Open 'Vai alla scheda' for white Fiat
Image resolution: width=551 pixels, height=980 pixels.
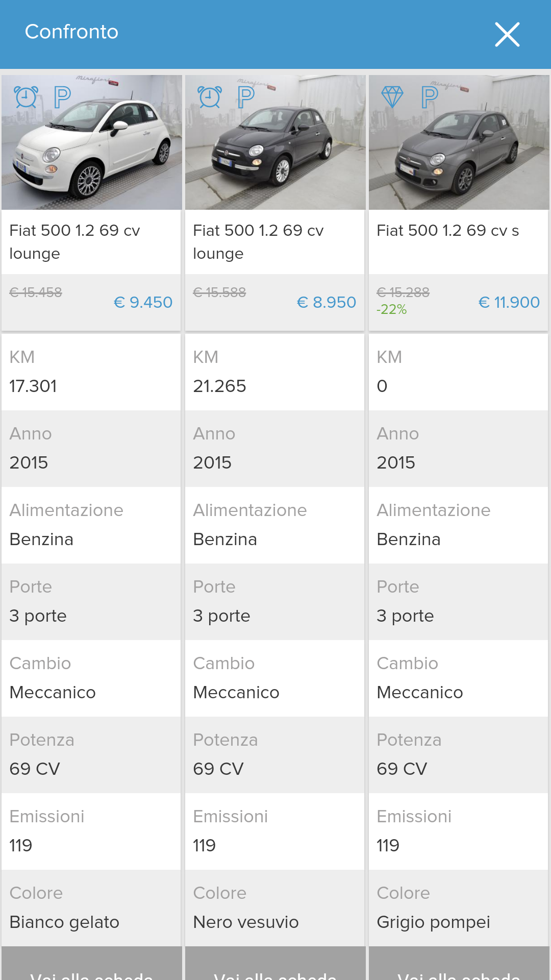point(92,969)
